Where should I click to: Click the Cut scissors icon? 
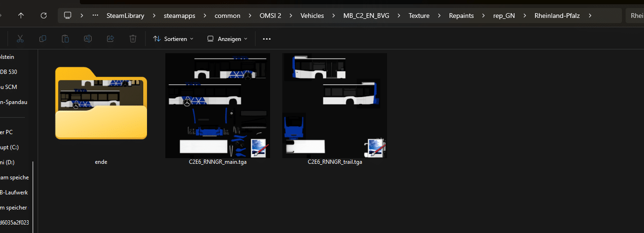[20, 39]
